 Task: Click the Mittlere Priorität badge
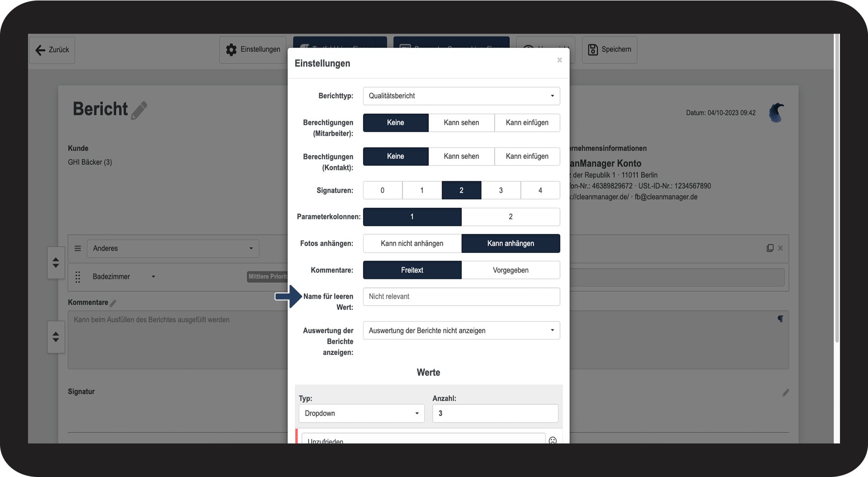267,277
